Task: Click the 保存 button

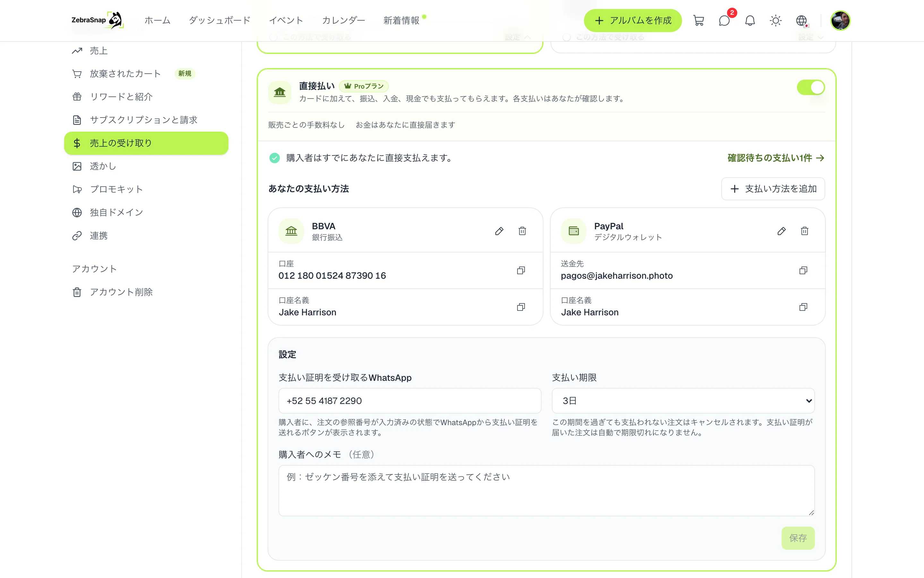Action: click(x=798, y=538)
